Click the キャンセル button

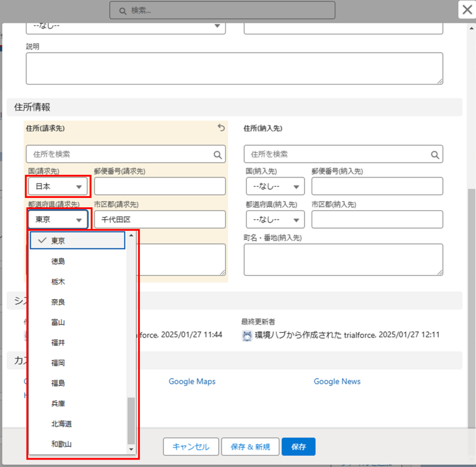[191, 447]
